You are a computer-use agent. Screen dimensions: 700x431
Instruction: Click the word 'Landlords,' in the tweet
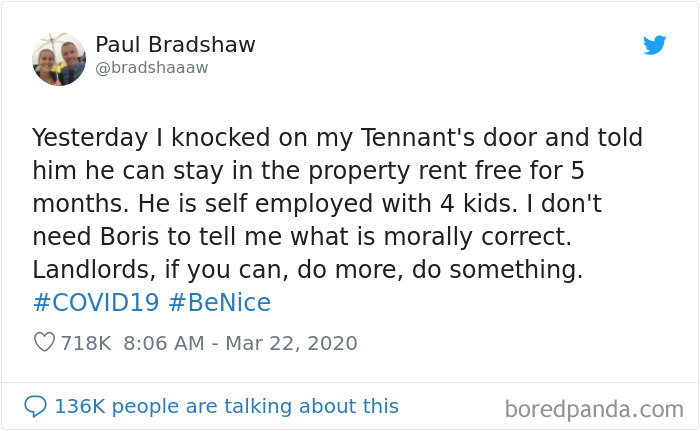point(94,270)
